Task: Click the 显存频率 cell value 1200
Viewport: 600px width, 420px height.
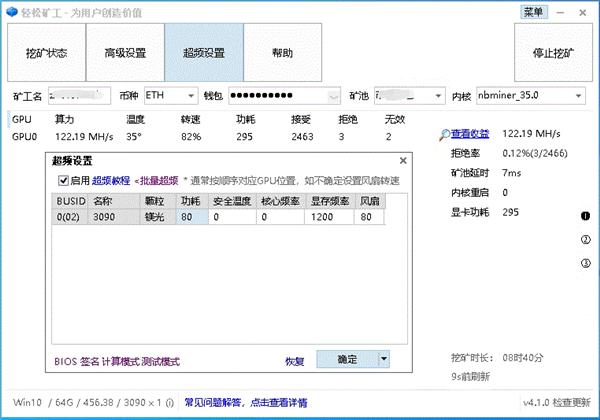Action: tap(329, 217)
